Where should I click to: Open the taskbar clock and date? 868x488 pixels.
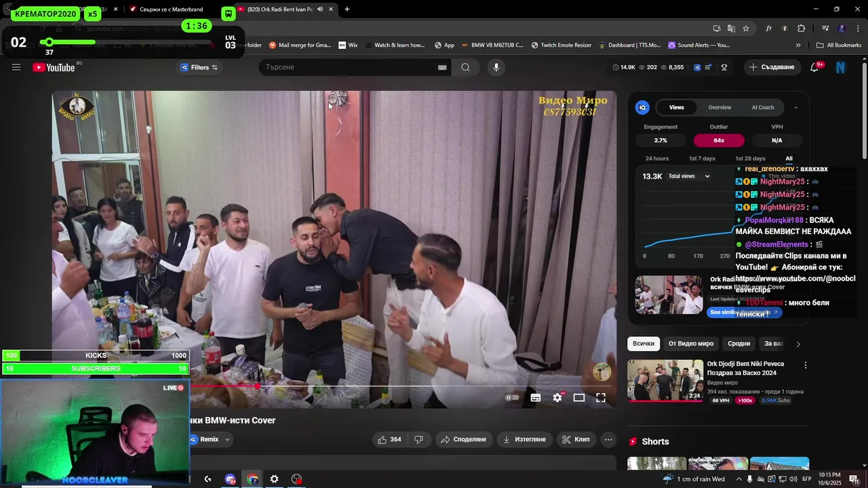point(829,479)
